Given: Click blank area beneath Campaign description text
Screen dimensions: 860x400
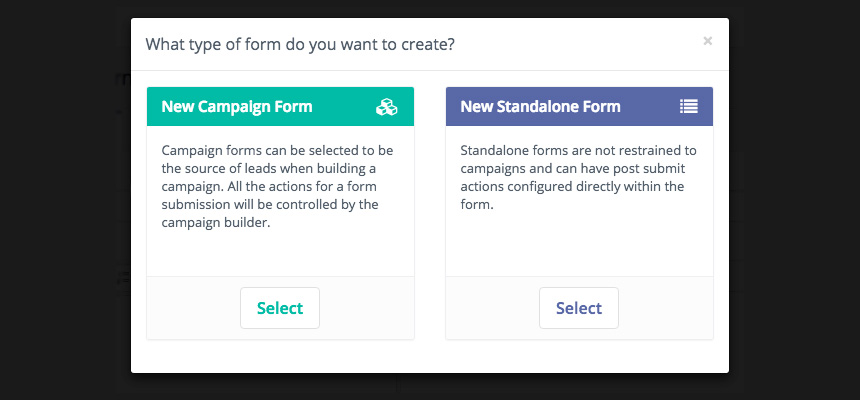Looking at the screenshot, I should tap(280, 253).
